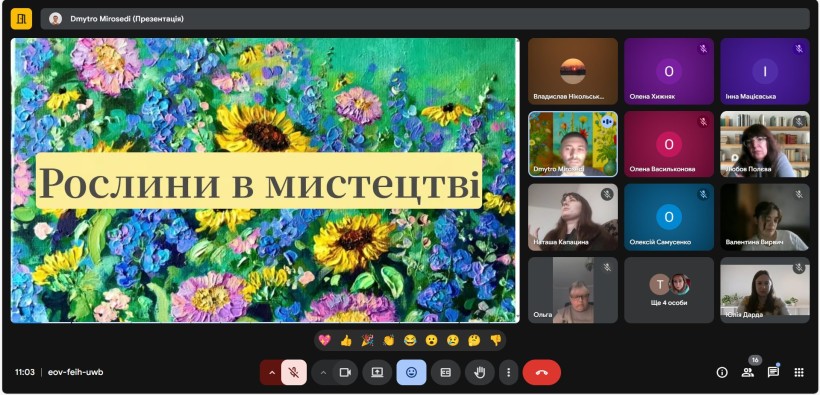Click the presentation slide Рослини в мистецтві
This screenshot has height=395, width=820.
265,180
